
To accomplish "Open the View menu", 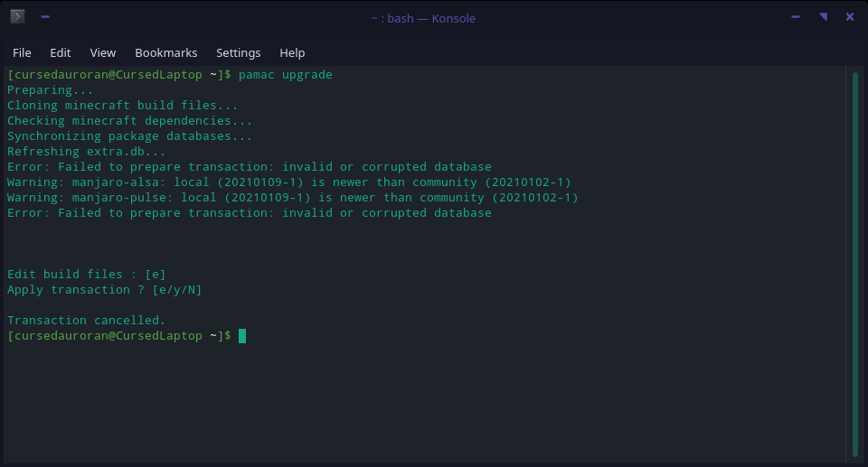I will tap(103, 52).
